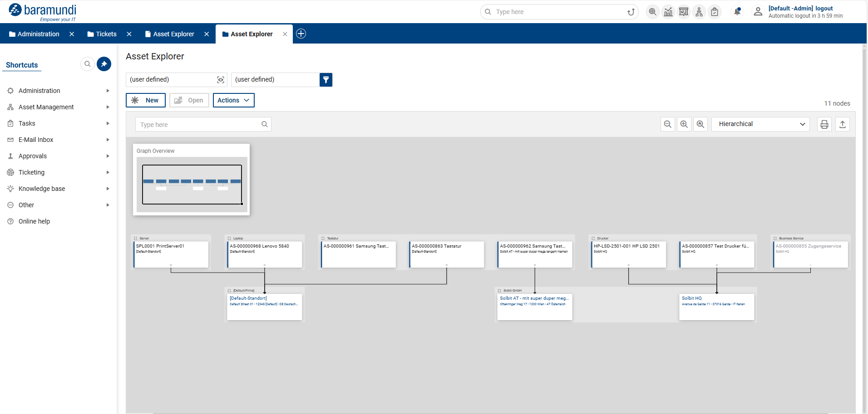
Task: Select the fit-to-view zoom icon
Action: click(x=700, y=124)
